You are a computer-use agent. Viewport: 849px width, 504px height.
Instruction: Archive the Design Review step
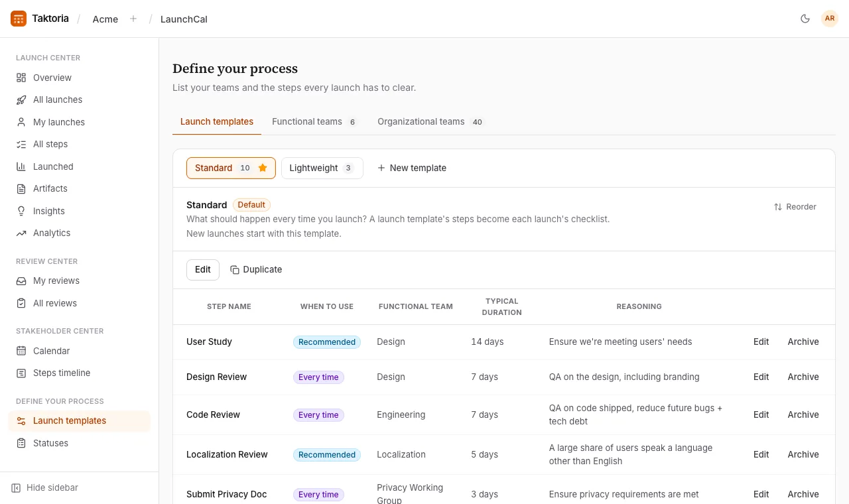pyautogui.click(x=803, y=377)
